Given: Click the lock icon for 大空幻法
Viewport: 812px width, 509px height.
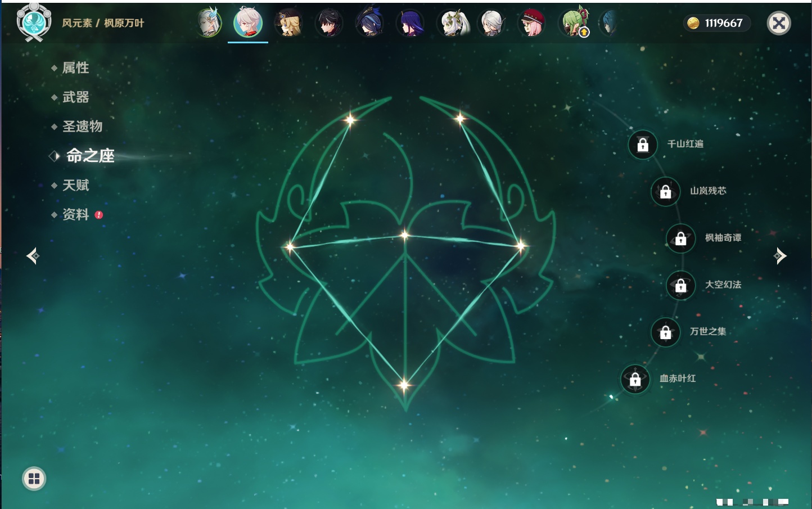Looking at the screenshot, I should tap(681, 285).
